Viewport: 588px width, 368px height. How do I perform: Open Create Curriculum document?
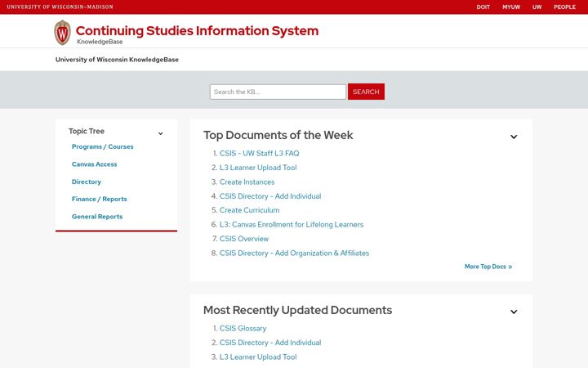tap(249, 210)
